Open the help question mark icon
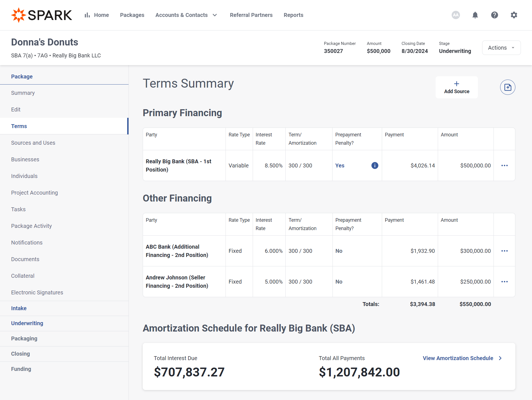The width and height of the screenshot is (532, 400). point(495,15)
